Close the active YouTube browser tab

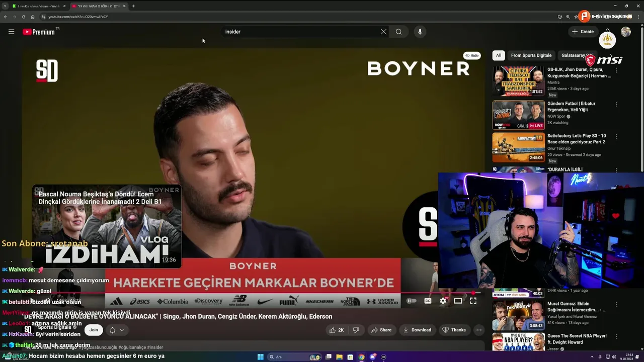pyautogui.click(x=124, y=6)
